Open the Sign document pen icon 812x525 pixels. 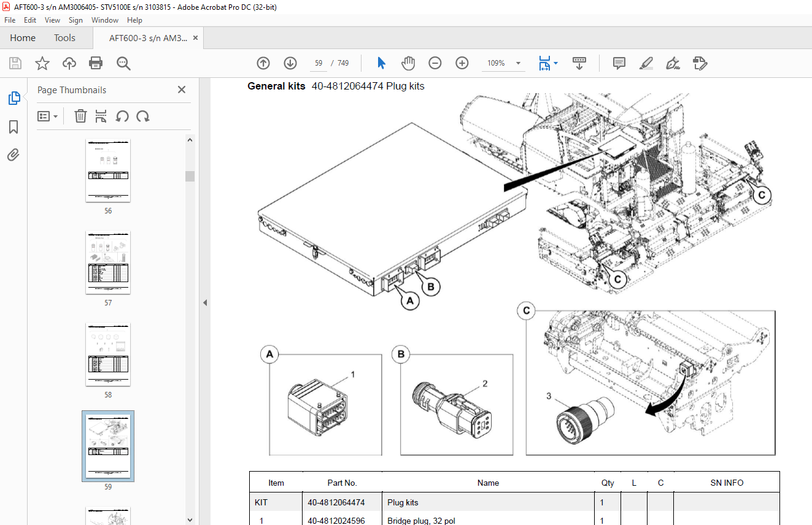pyautogui.click(x=673, y=63)
